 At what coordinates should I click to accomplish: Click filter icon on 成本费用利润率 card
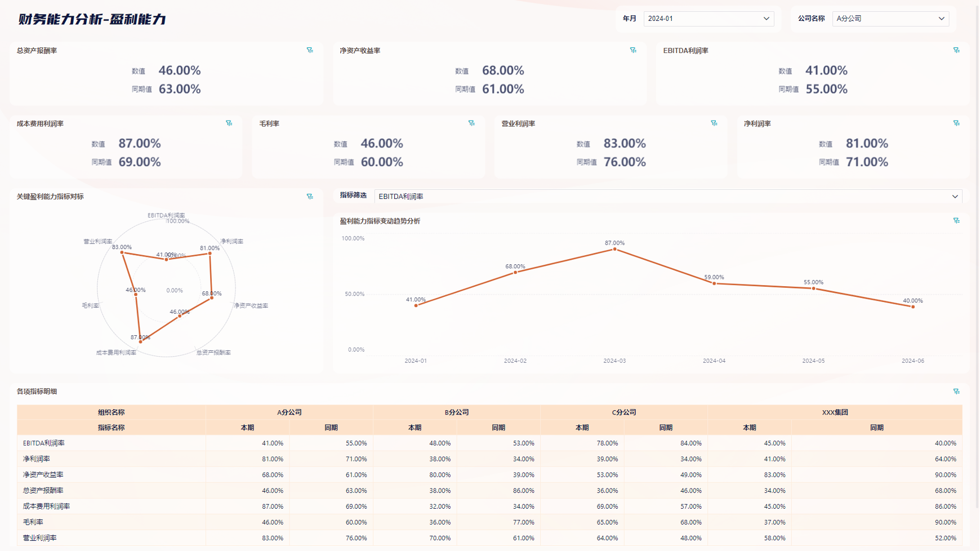[x=229, y=123]
